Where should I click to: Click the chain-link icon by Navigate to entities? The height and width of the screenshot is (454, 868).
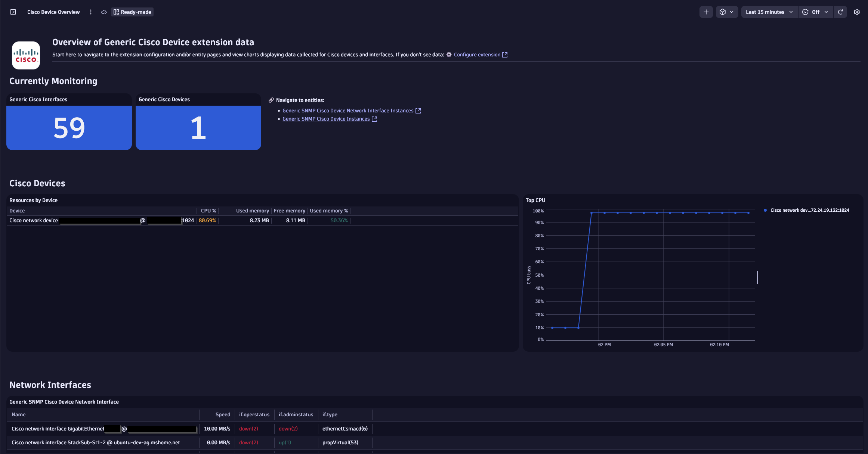[x=271, y=100]
